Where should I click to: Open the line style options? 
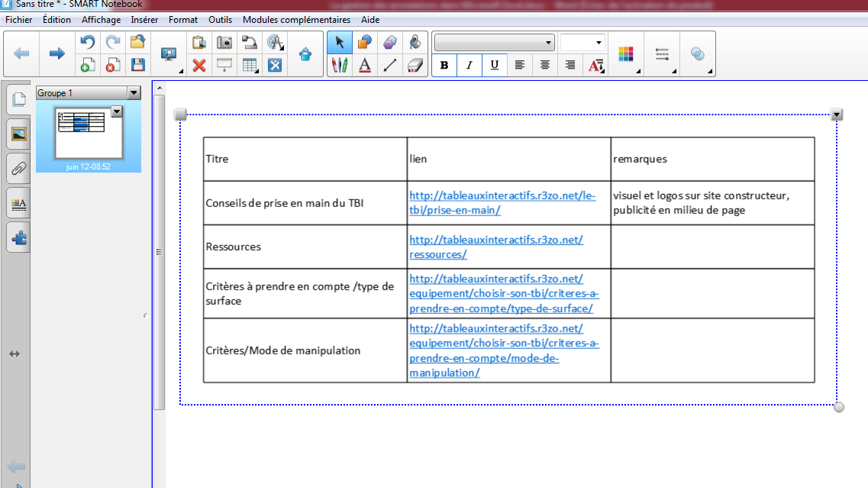tap(662, 53)
